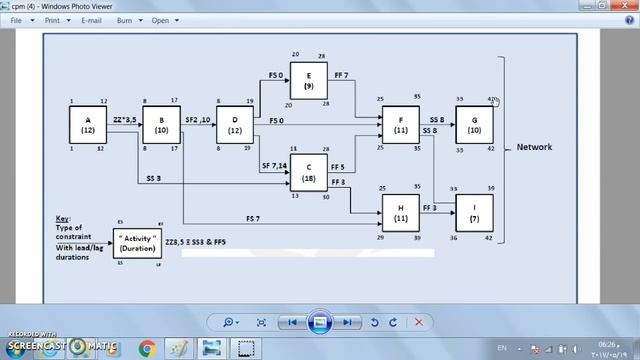Open the screen capture tool in taskbar
The image size is (640, 360).
coord(245,349)
